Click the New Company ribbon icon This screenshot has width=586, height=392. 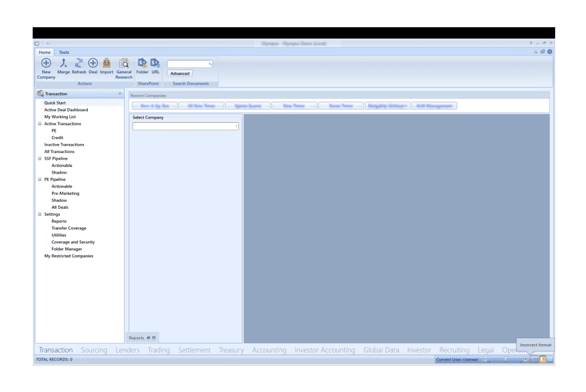tap(46, 63)
